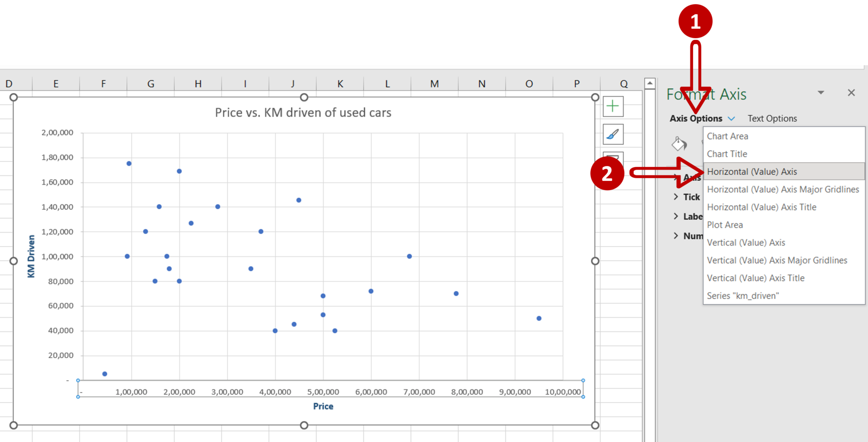Screen dimensions: 868x442
Task: Switch to the Text Options tab
Action: click(772, 118)
